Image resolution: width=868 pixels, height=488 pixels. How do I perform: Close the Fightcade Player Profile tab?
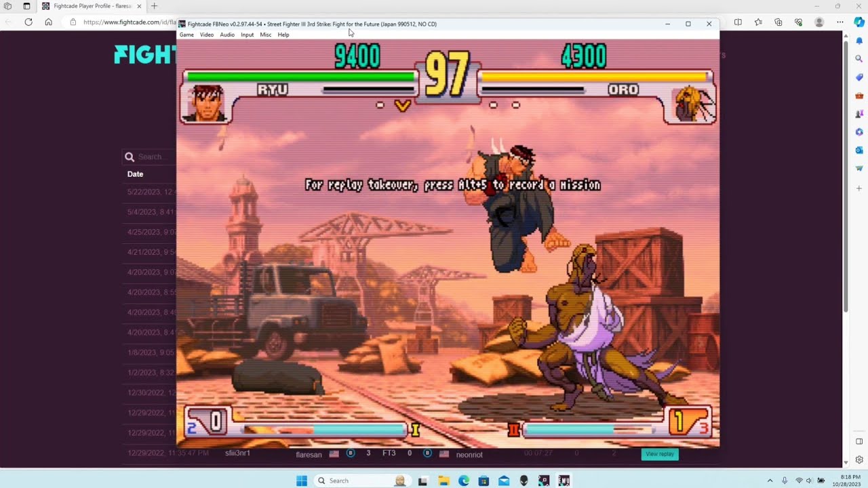point(140,6)
